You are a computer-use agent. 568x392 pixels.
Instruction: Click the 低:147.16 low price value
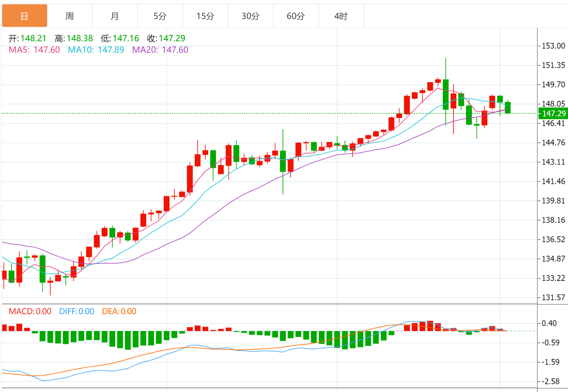[x=120, y=38]
